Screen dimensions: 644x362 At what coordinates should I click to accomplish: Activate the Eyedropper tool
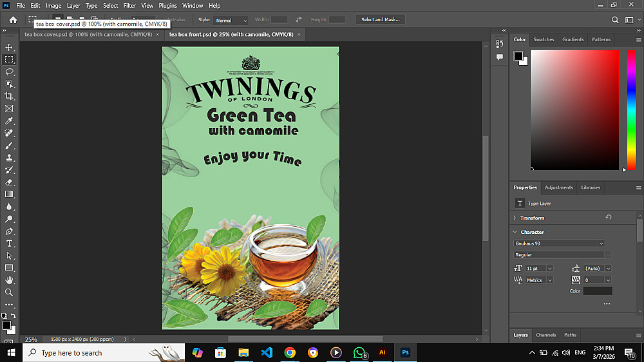point(9,121)
